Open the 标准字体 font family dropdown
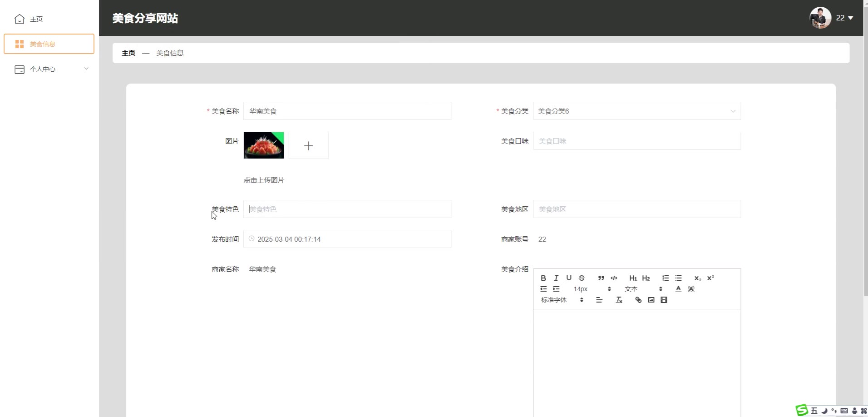This screenshot has width=868, height=417. pos(562,300)
